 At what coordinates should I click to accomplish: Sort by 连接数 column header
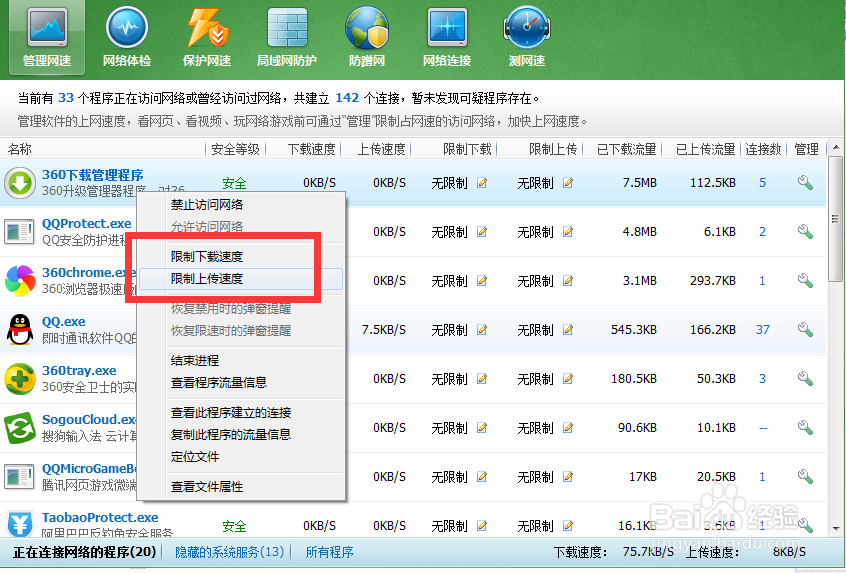[763, 149]
